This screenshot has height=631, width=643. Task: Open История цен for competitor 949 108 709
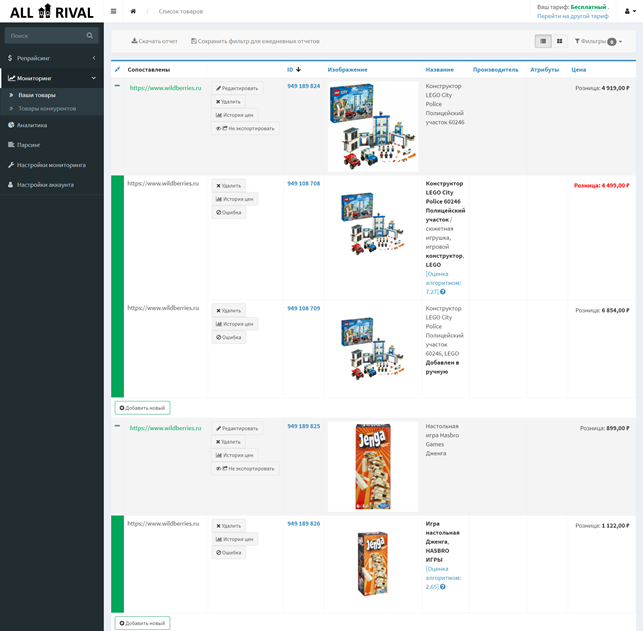tap(235, 324)
